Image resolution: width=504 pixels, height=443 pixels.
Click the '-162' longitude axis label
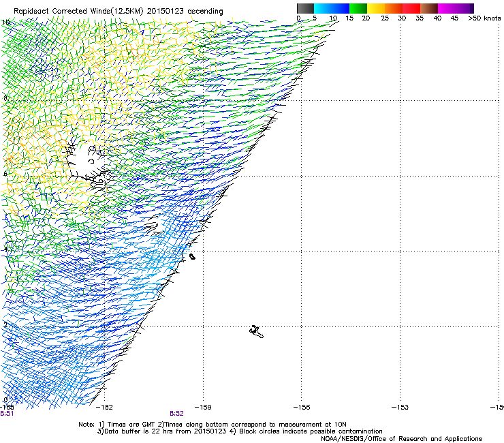click(104, 408)
